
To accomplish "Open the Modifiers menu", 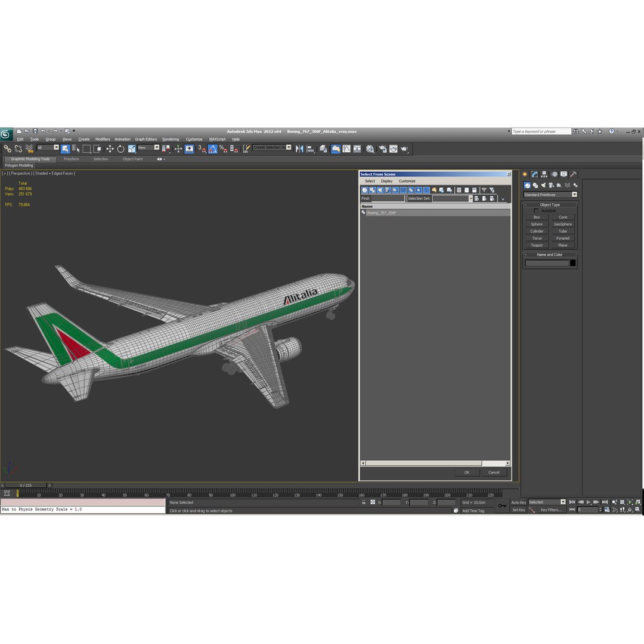I will click(103, 139).
